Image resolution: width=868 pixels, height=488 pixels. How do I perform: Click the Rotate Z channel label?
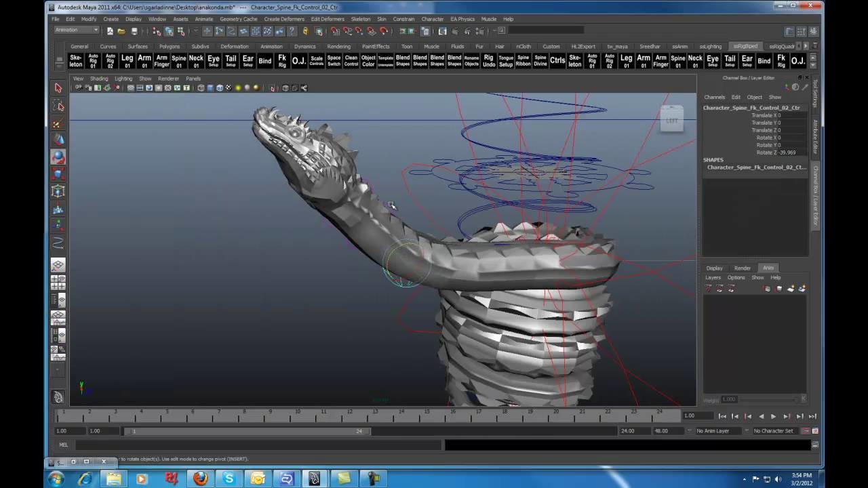point(765,152)
